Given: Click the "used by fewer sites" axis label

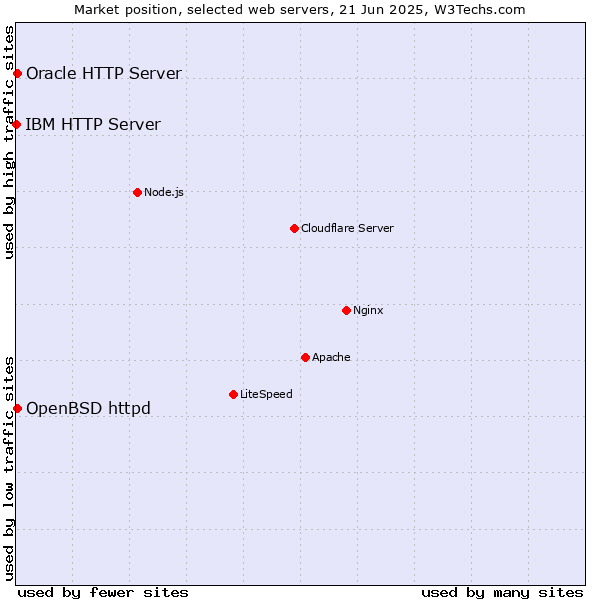Looking at the screenshot, I should [103, 593].
